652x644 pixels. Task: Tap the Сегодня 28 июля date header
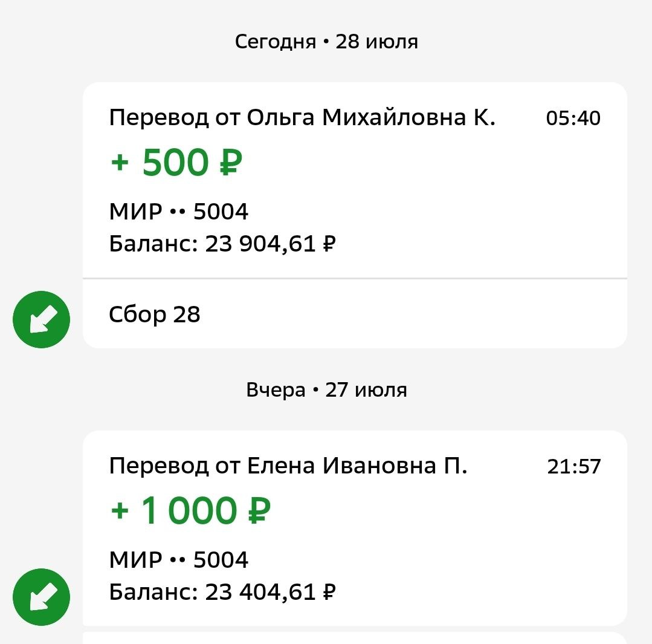[x=326, y=42]
